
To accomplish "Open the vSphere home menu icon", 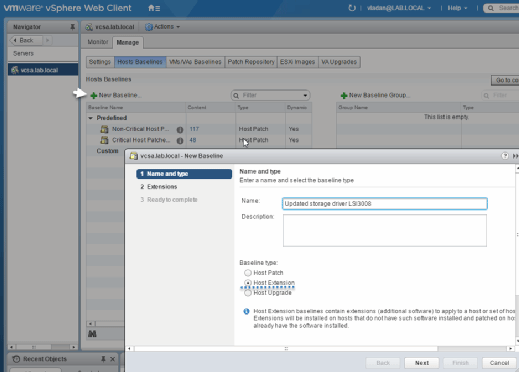I will click(154, 8).
